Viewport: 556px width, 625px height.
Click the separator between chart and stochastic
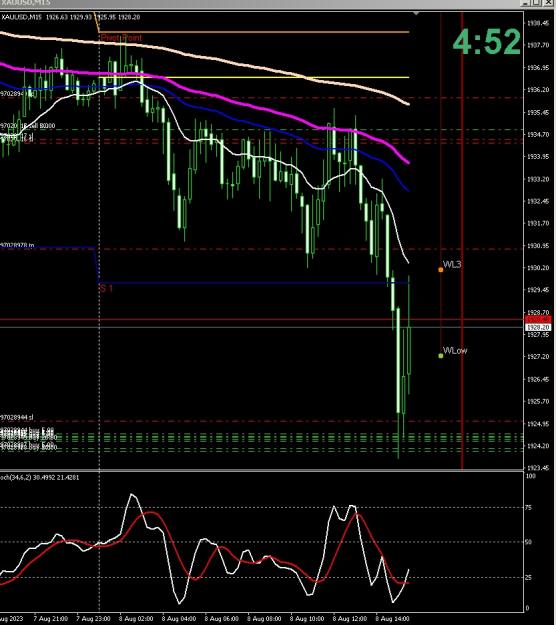pyautogui.click(x=261, y=471)
